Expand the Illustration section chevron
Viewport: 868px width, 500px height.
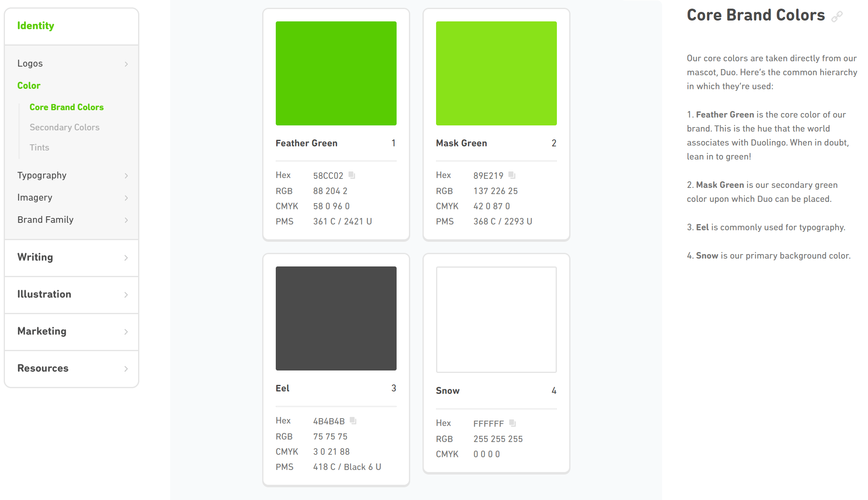[126, 294]
